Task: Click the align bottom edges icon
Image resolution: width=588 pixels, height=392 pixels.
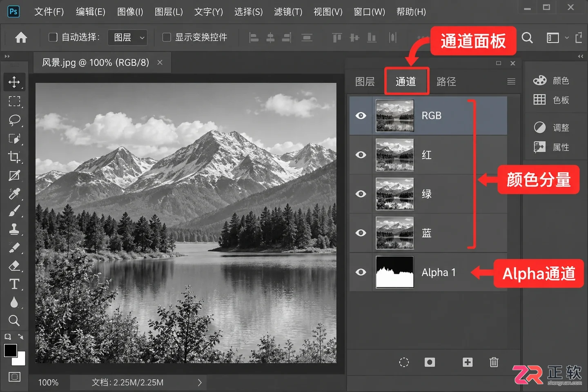Action: 372,38
